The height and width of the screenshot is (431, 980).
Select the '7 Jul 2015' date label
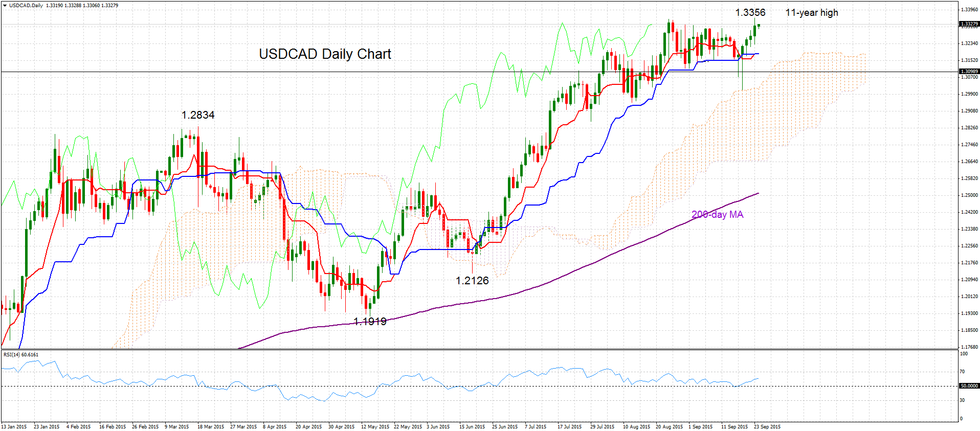click(536, 427)
